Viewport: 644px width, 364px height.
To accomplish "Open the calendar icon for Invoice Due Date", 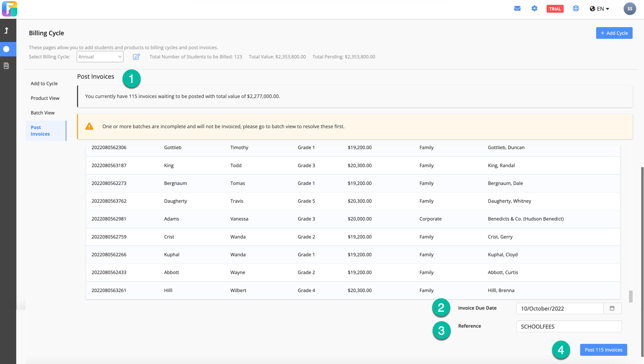I will pyautogui.click(x=612, y=309).
